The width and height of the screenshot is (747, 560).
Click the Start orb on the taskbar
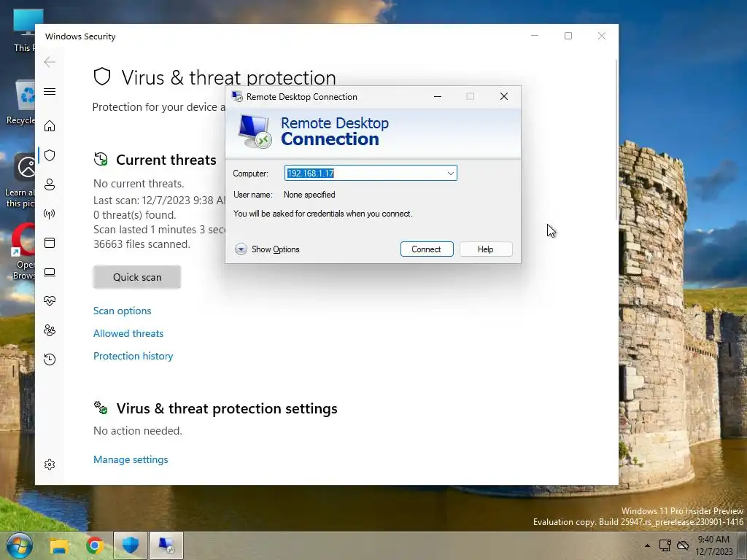click(19, 545)
